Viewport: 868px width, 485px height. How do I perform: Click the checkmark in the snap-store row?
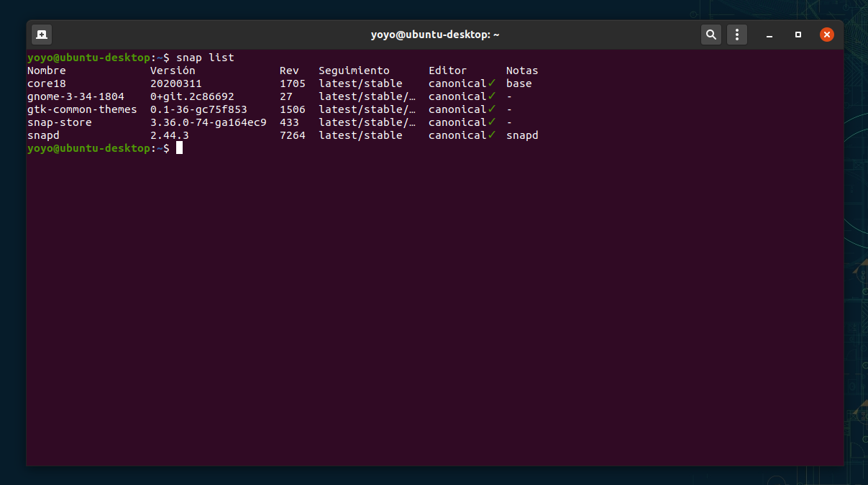pos(492,122)
